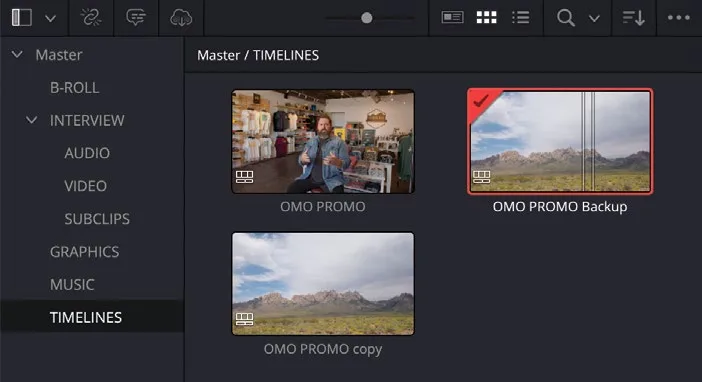702x382 pixels.
Task: Collapse the Master bin tree
Action: (17, 55)
